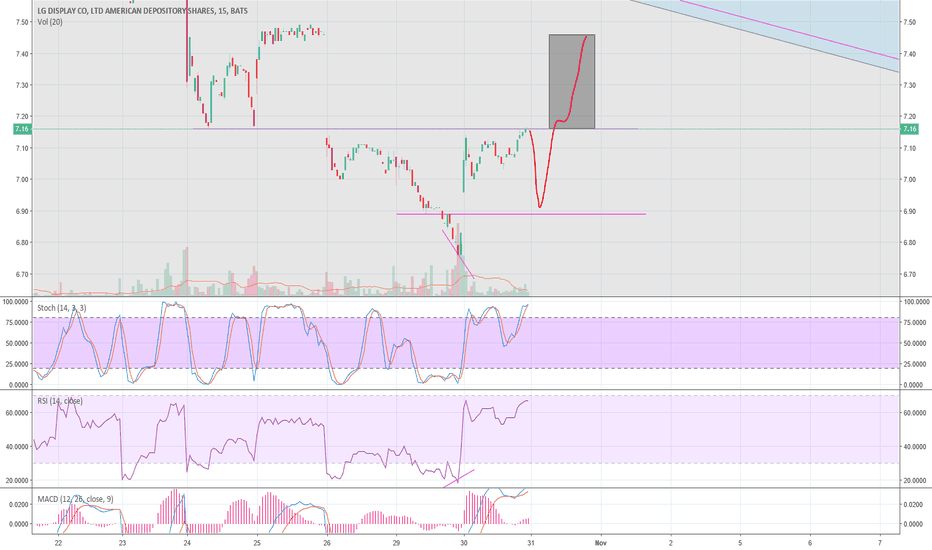The image size is (932, 550).
Task: Click 0.0200 on the right MACD scale
Action: 913,504
